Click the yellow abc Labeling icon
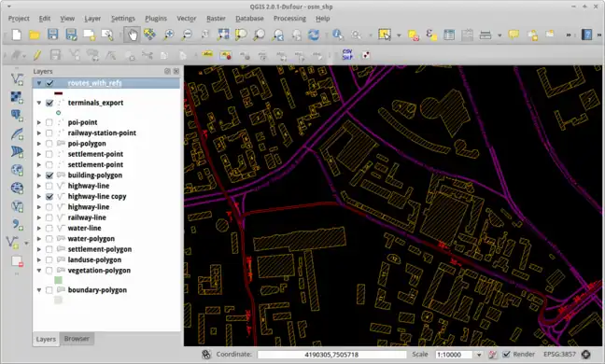 pos(207,55)
